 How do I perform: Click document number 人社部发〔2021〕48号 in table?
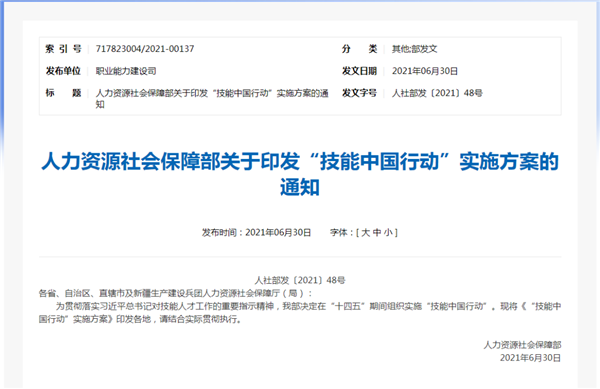[437, 93]
